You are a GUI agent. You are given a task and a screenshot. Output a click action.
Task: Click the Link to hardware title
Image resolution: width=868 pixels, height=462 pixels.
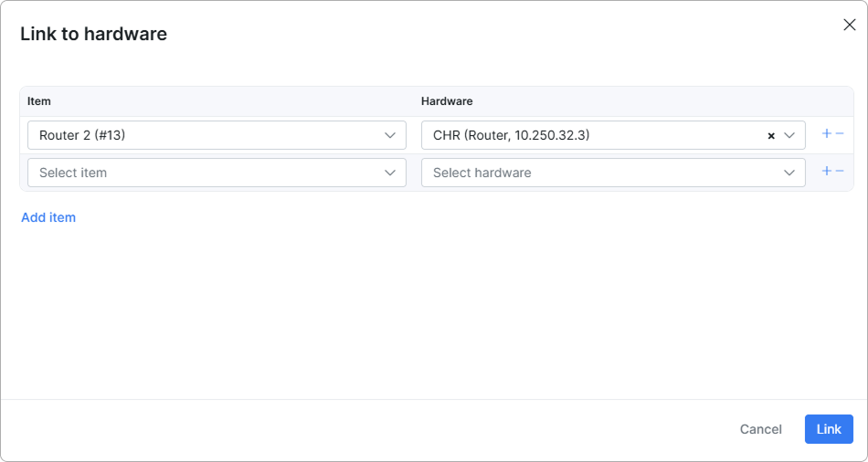tap(93, 34)
